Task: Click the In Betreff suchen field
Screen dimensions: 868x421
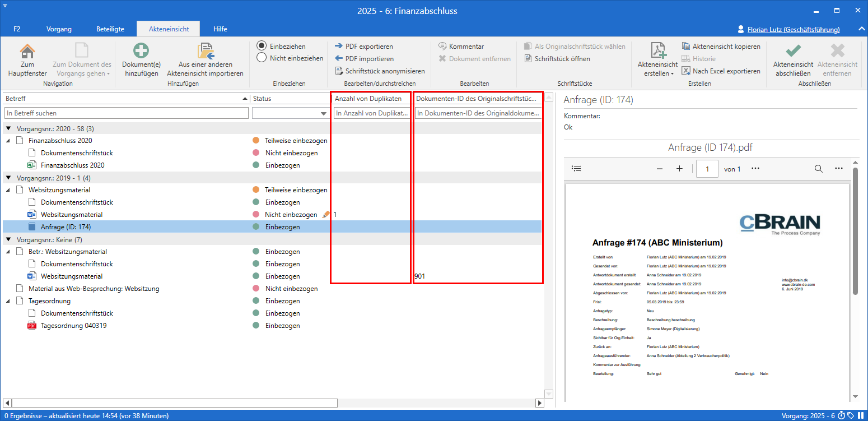Action: (x=126, y=113)
